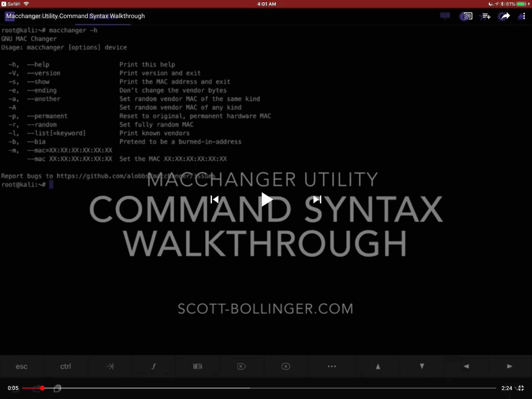Exit fullscreen mode
The width and height of the screenshot is (532, 399).
pyautogui.click(x=521, y=388)
